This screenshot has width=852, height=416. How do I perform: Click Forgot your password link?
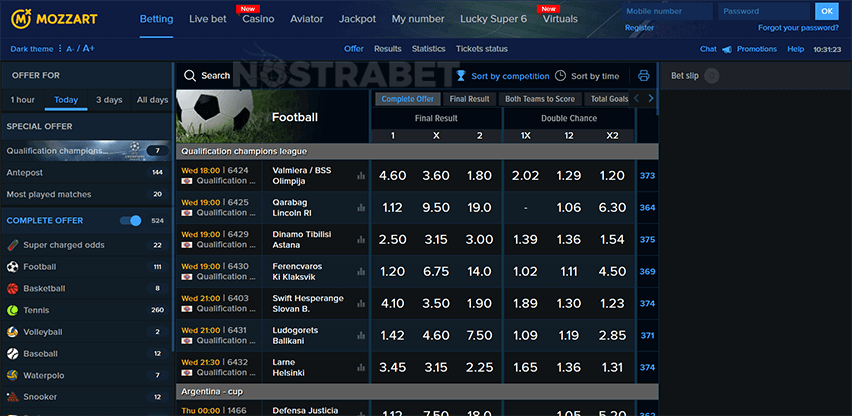point(798,28)
